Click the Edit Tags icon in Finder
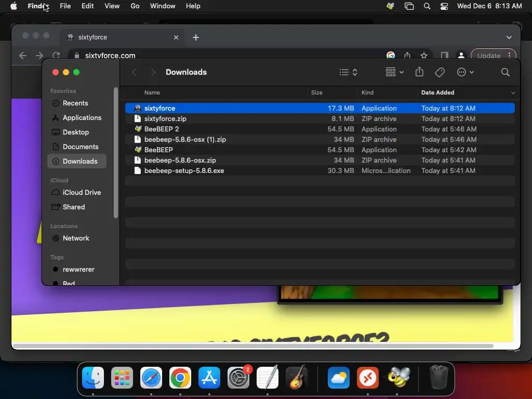 [440, 72]
